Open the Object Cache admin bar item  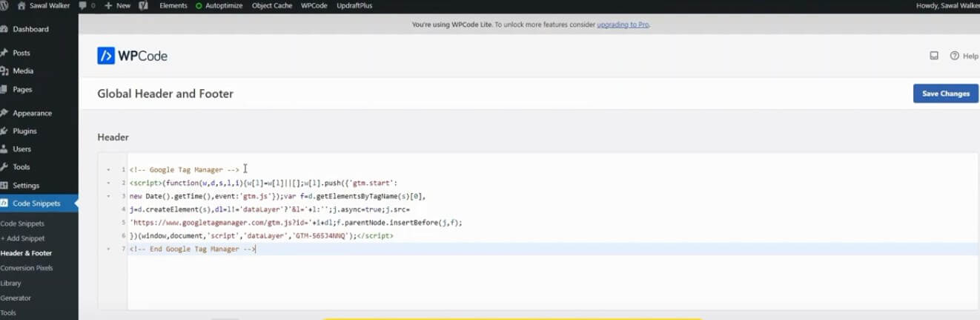[272, 5]
